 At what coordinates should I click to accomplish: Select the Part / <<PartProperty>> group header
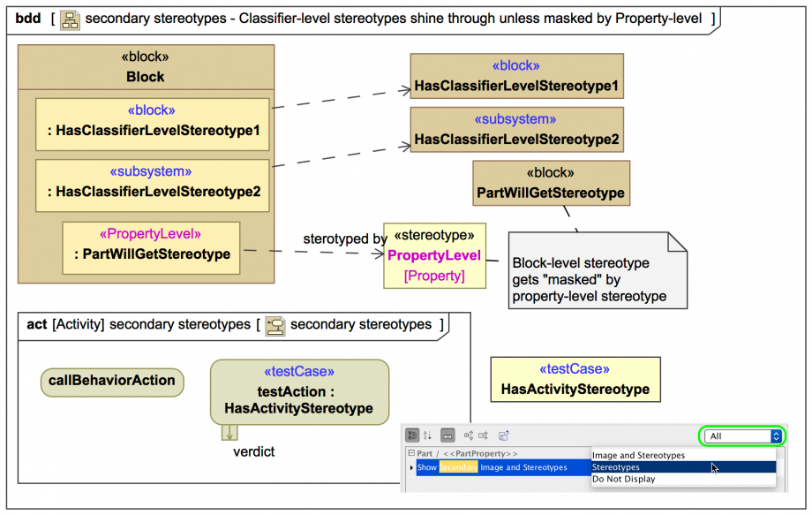point(467,453)
